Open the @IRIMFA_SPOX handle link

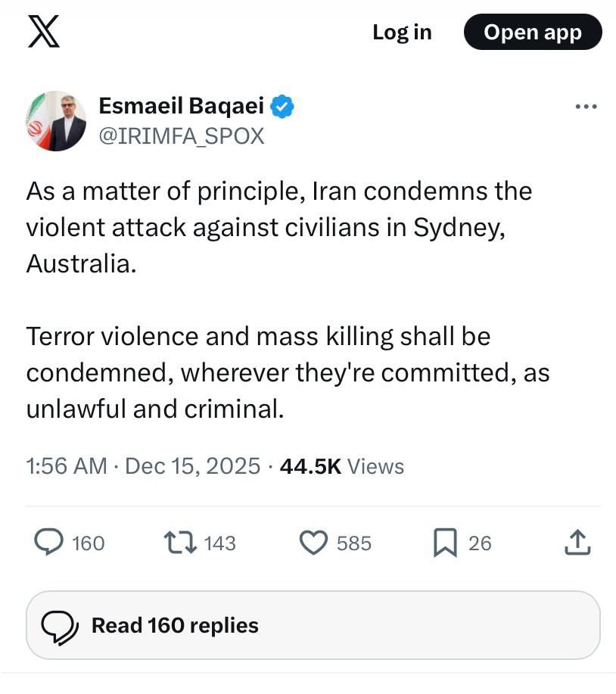(x=182, y=135)
